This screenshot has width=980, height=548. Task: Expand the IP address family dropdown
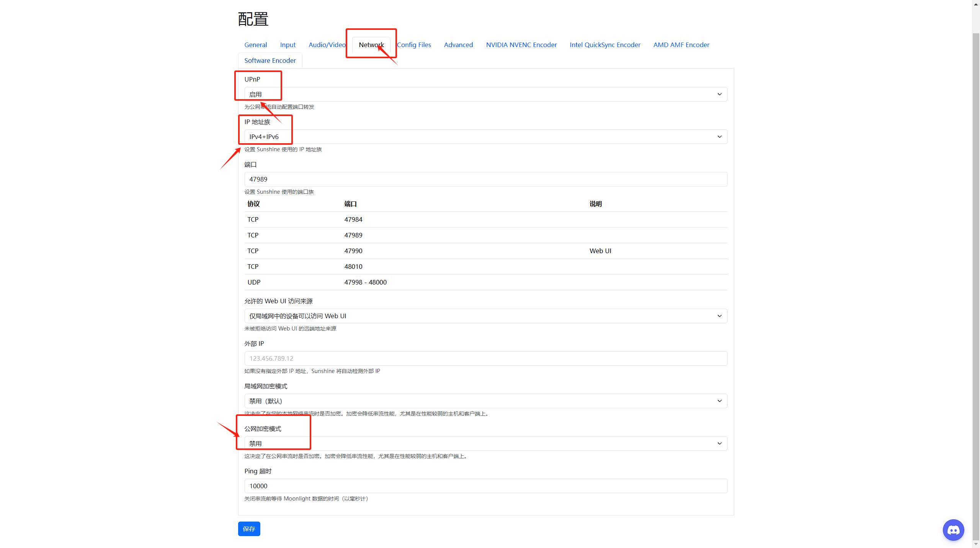coord(485,137)
